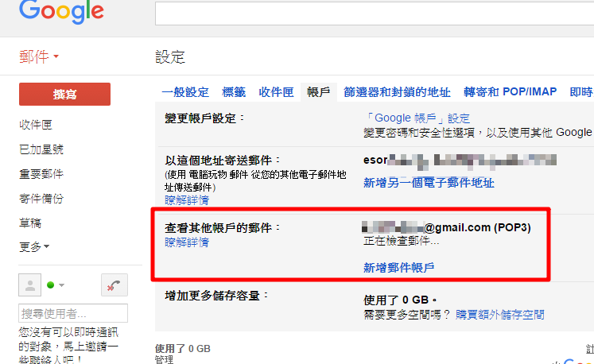This screenshot has width=594, height=364.
Task: Expand 更多 in the left sidebar
Action: pos(34,247)
